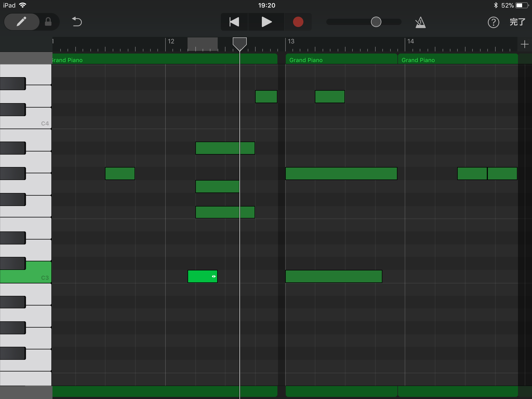Tap the 完了 done button
The width and height of the screenshot is (532, 399).
click(x=517, y=22)
